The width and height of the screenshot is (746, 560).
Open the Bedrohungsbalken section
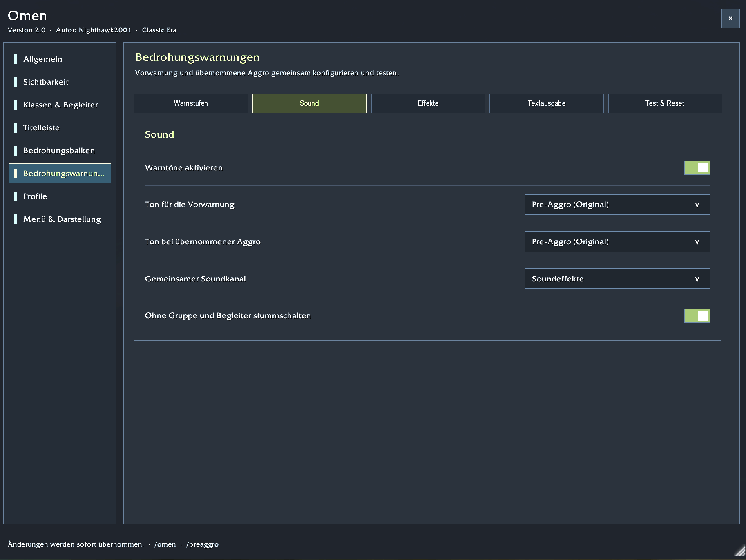tap(60, 151)
